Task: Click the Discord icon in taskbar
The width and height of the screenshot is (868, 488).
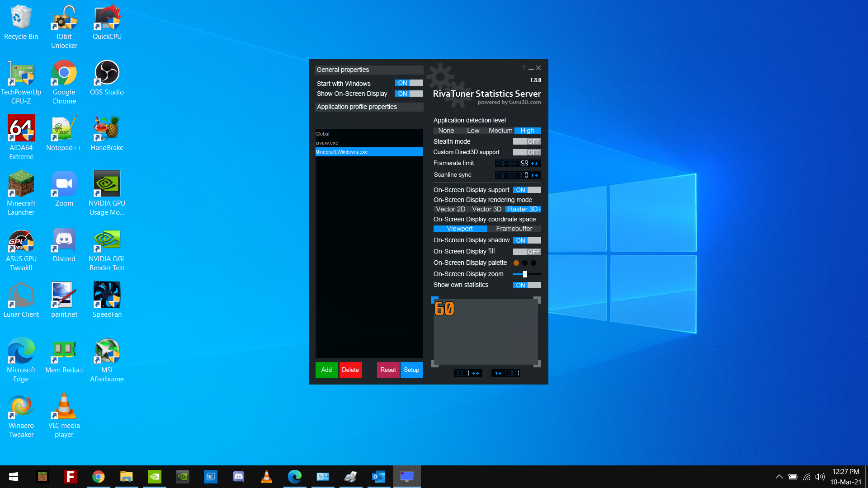Action: point(238,477)
